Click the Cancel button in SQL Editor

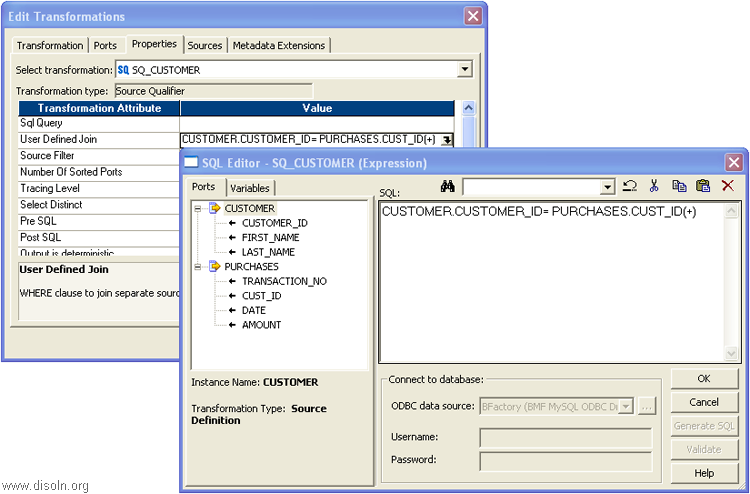[x=704, y=402]
